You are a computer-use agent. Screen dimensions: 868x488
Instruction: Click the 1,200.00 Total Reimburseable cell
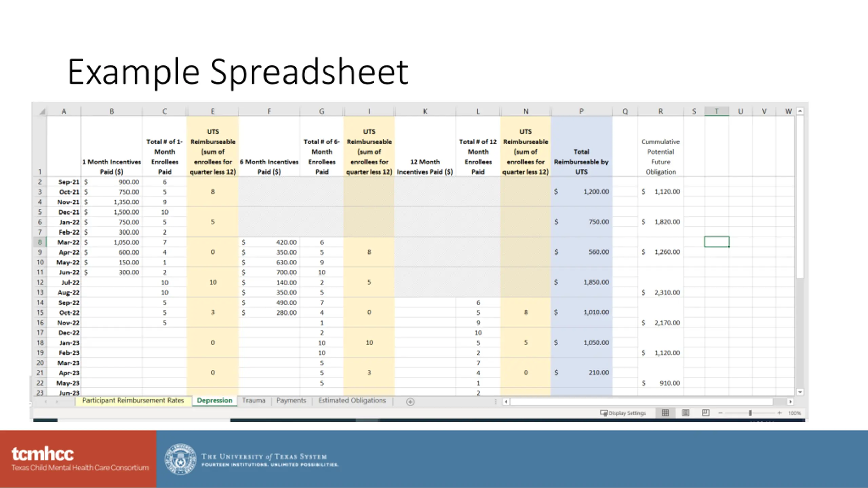[x=581, y=192]
